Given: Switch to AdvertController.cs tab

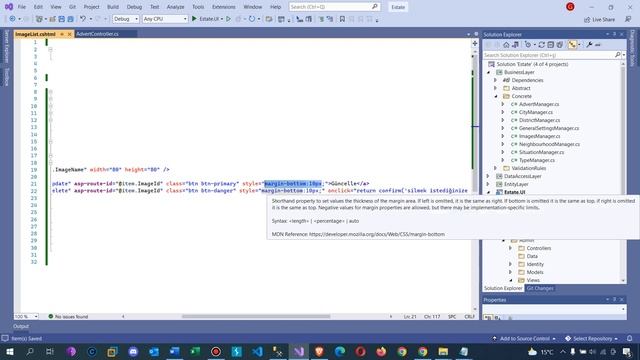Looking at the screenshot, I should [x=97, y=34].
